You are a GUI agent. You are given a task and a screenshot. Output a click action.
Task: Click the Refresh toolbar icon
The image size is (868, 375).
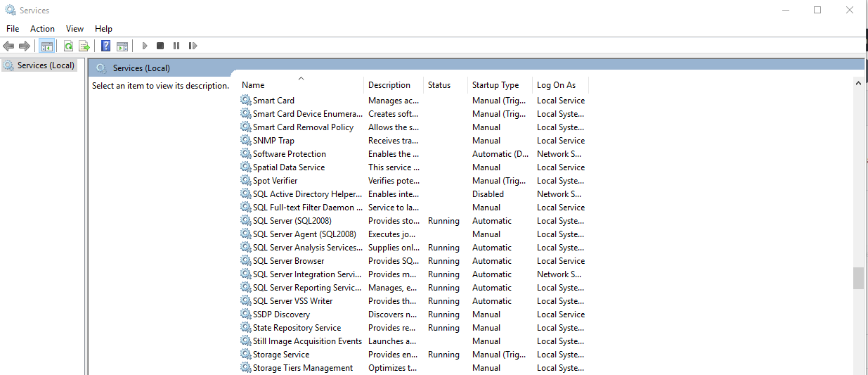[x=68, y=46]
